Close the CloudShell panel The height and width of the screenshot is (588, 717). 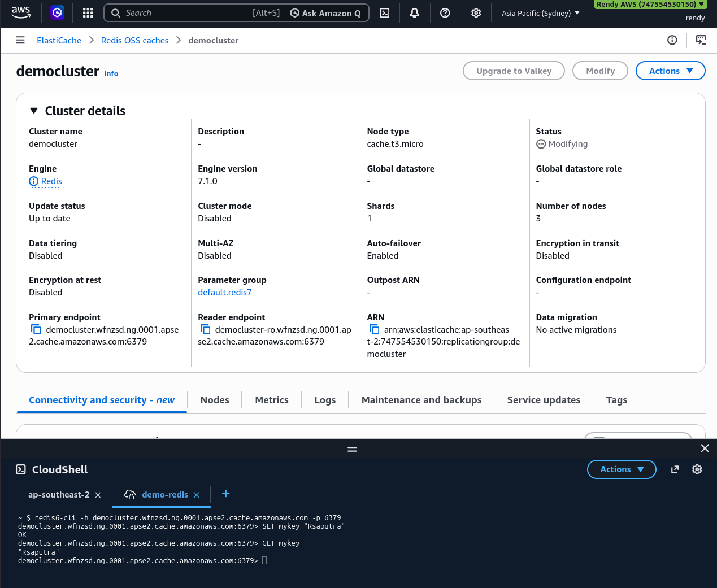pos(705,448)
